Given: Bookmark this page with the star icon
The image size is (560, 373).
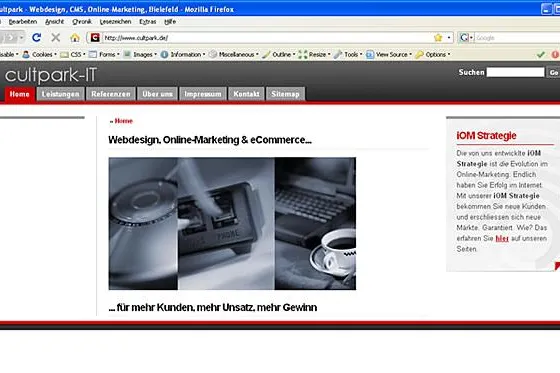Looking at the screenshot, I should click(438, 38).
